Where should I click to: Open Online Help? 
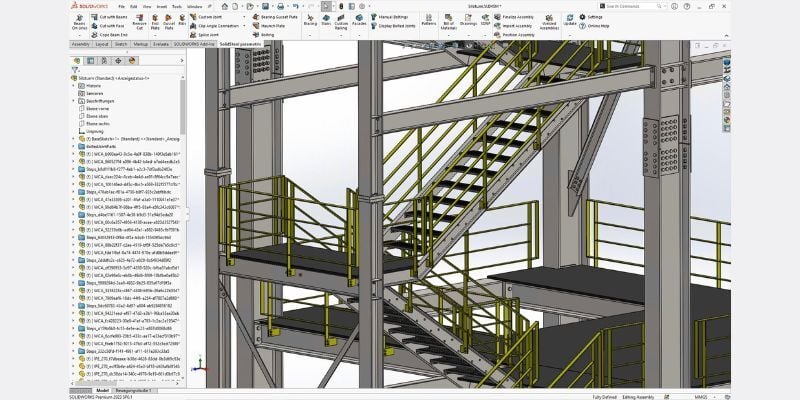pos(594,26)
